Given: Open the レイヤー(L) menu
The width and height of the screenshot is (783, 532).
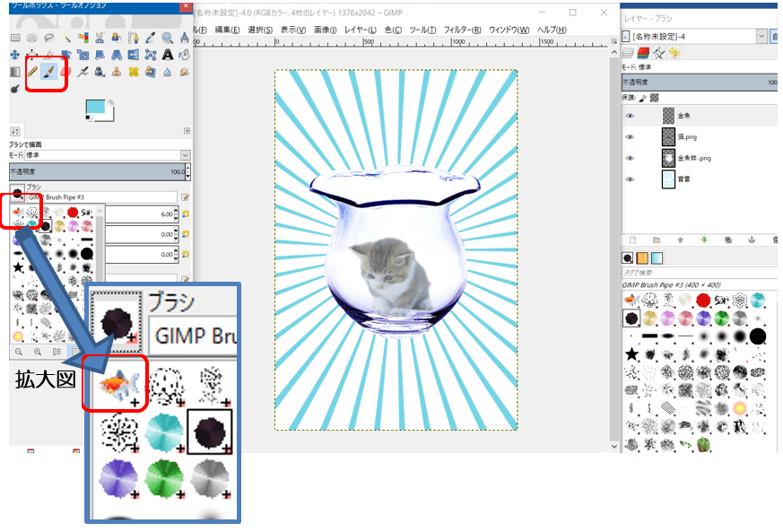Looking at the screenshot, I should pyautogui.click(x=360, y=30).
